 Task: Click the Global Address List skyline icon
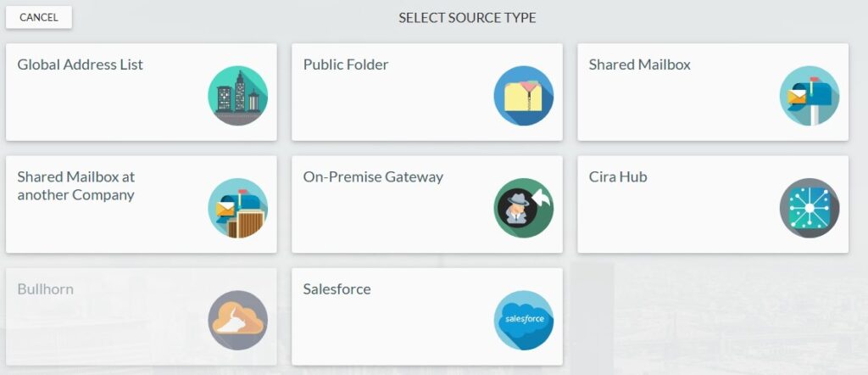[237, 96]
